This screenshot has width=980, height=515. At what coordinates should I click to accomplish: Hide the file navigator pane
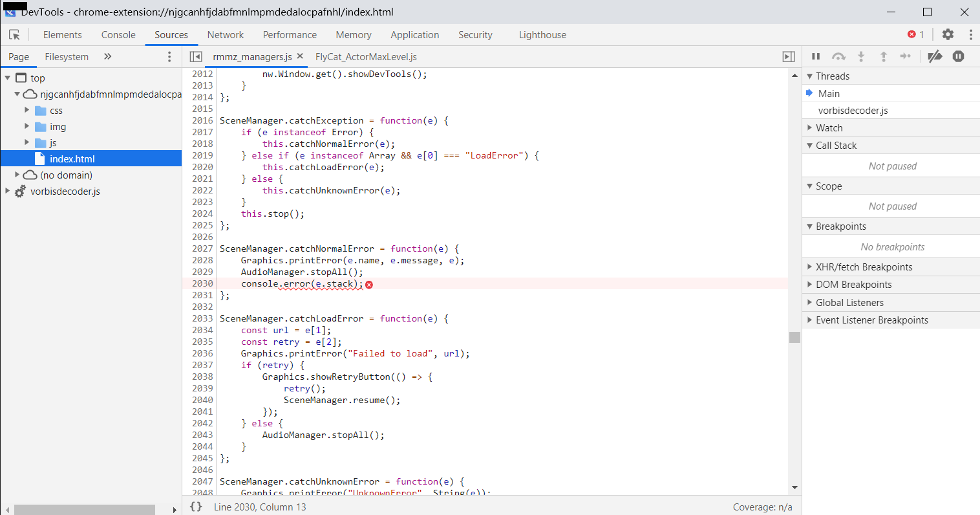pyautogui.click(x=196, y=57)
